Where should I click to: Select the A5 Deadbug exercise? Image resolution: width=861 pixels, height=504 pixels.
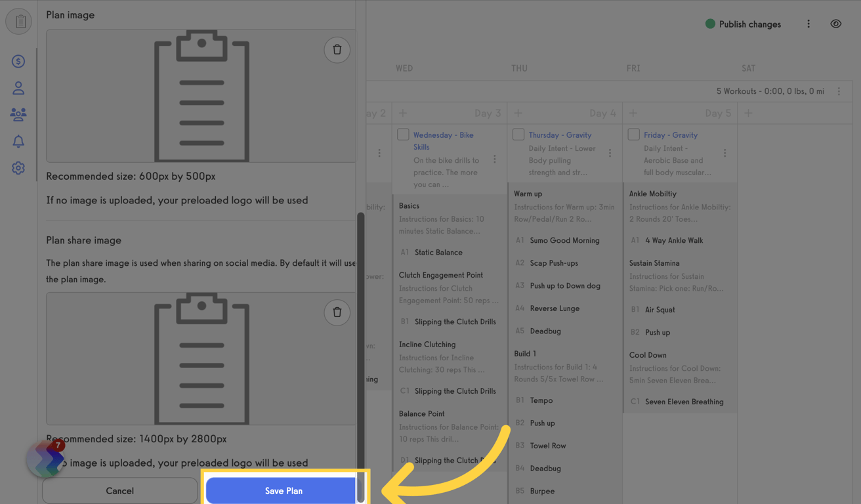coord(545,331)
